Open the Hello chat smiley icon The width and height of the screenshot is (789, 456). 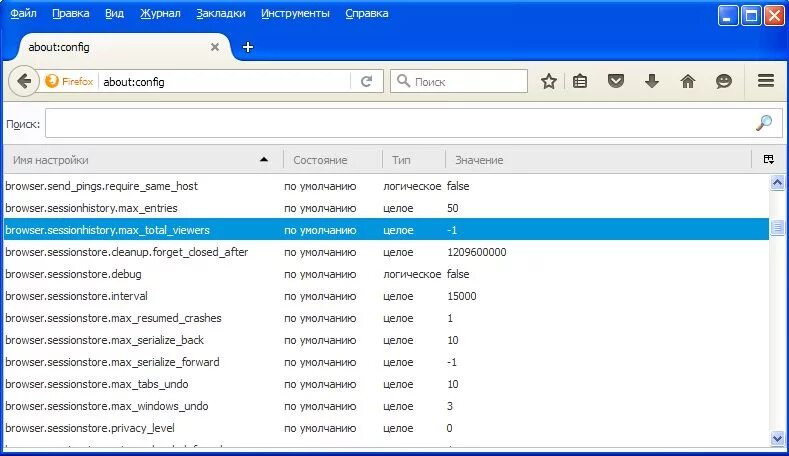click(724, 81)
